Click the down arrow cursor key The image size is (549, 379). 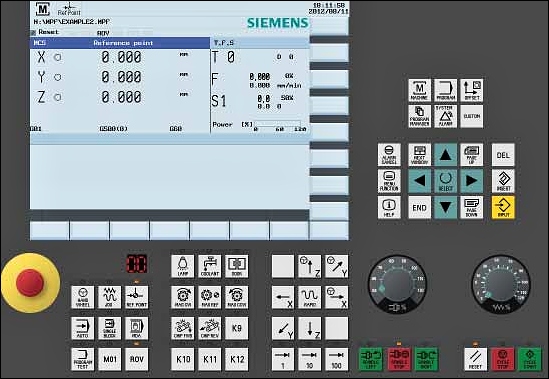click(x=445, y=207)
